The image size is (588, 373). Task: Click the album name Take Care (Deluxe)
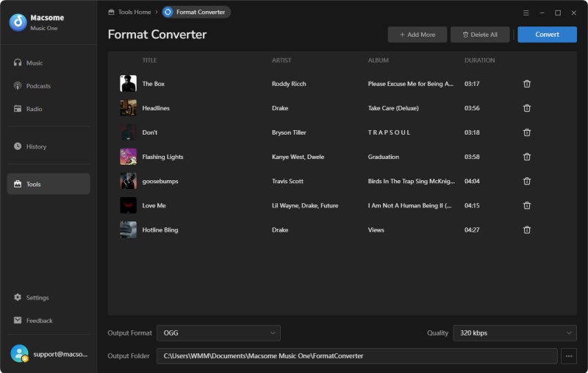393,108
